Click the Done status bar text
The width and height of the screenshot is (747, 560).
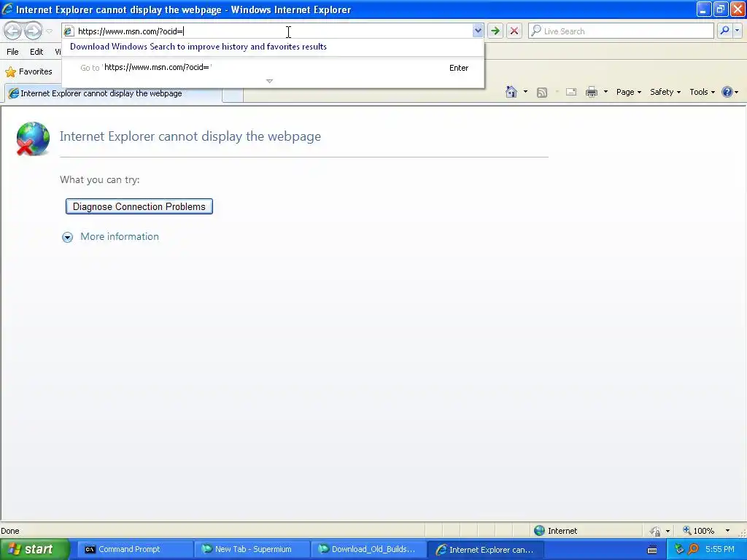click(x=10, y=531)
